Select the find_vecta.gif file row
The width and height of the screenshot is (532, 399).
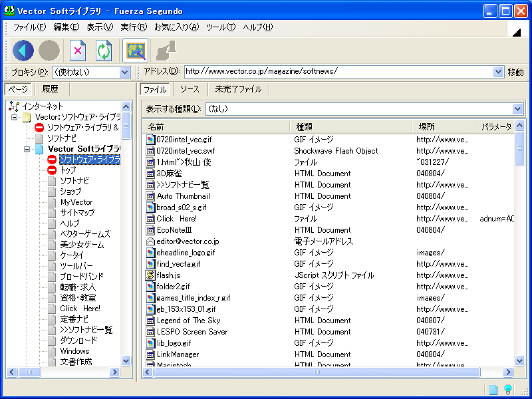pos(328,264)
